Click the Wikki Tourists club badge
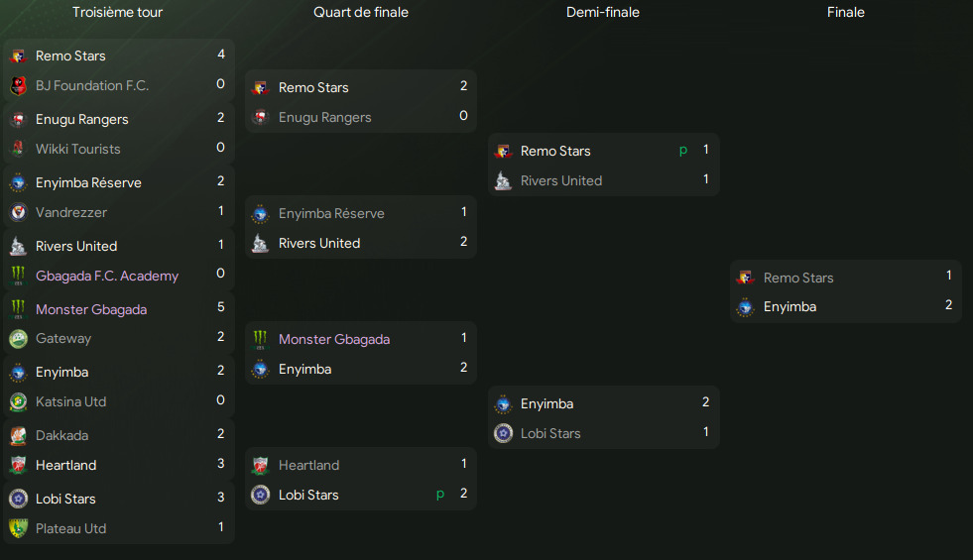This screenshot has height=560, width=973. coord(18,149)
